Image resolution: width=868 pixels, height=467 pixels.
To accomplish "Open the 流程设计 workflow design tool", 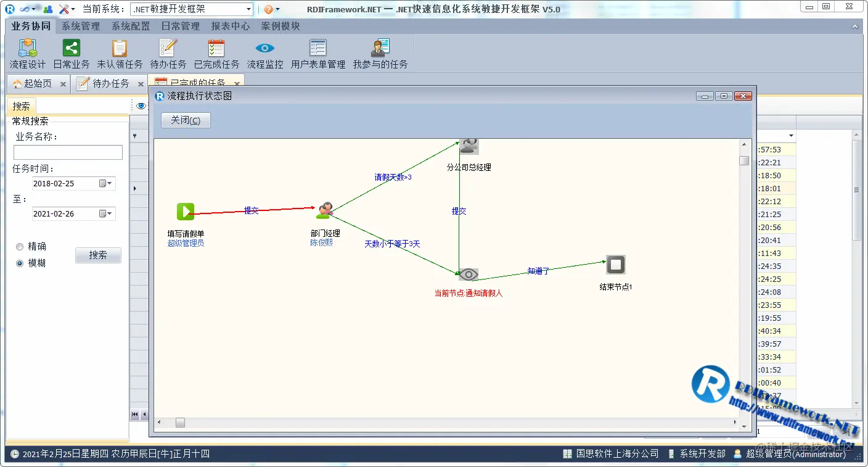I will click(x=27, y=54).
